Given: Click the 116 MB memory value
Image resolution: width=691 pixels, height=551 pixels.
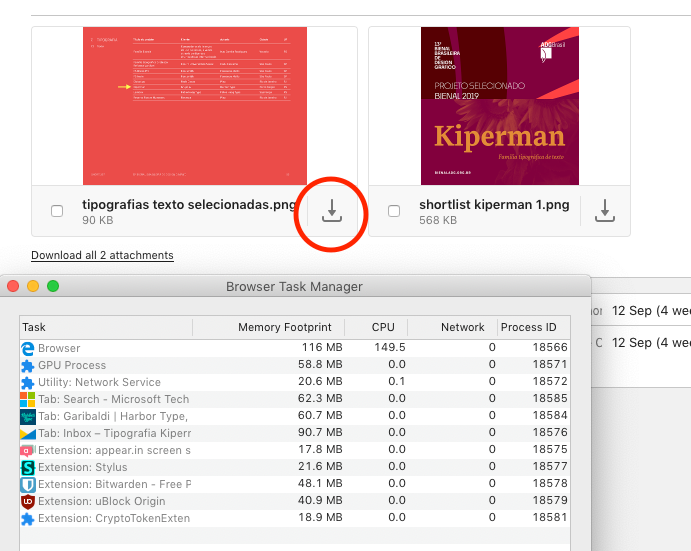Looking at the screenshot, I should [x=322, y=347].
